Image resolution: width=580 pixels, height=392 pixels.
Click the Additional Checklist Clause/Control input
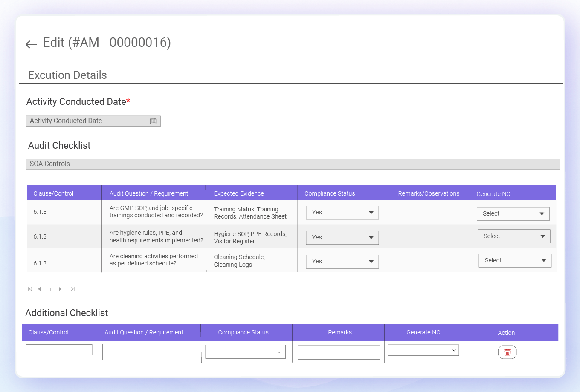pyautogui.click(x=59, y=350)
